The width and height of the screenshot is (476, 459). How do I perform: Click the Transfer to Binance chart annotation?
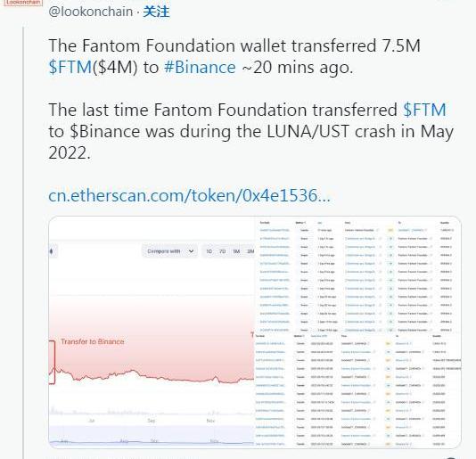93,342
